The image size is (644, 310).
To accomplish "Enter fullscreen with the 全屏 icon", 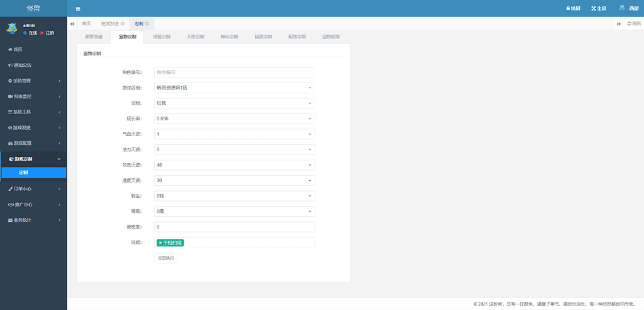I will click(594, 9).
